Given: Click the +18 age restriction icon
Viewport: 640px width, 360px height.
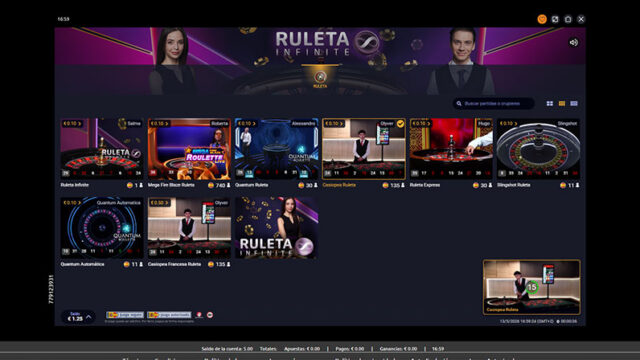Looking at the screenshot, I should (x=210, y=315).
